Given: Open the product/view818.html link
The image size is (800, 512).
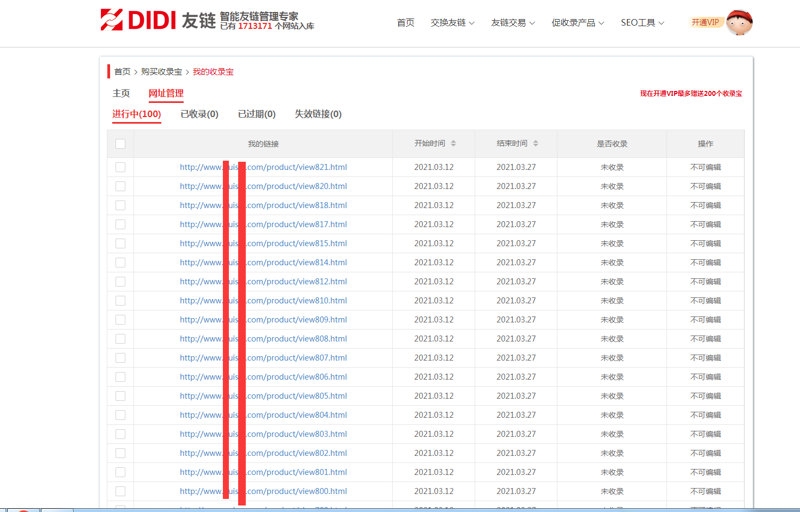Looking at the screenshot, I should pyautogui.click(x=263, y=206).
